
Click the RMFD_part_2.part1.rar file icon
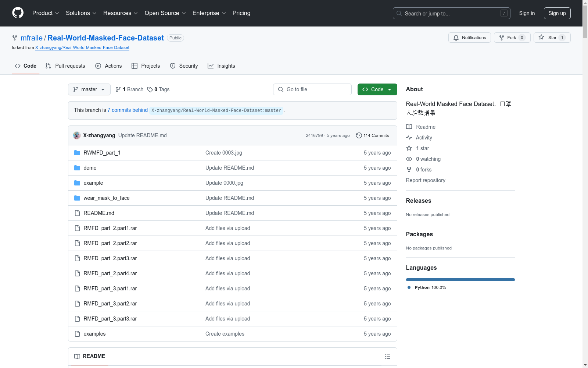[77, 228]
